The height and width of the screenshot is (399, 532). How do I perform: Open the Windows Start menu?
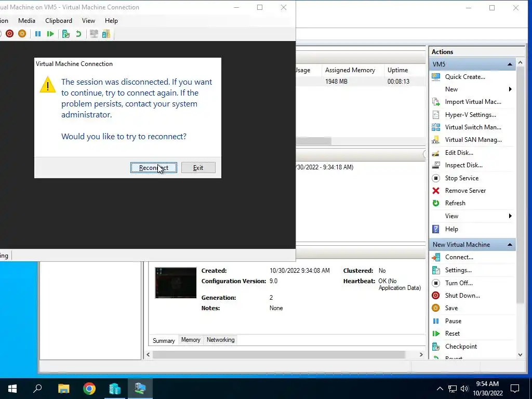(x=12, y=389)
